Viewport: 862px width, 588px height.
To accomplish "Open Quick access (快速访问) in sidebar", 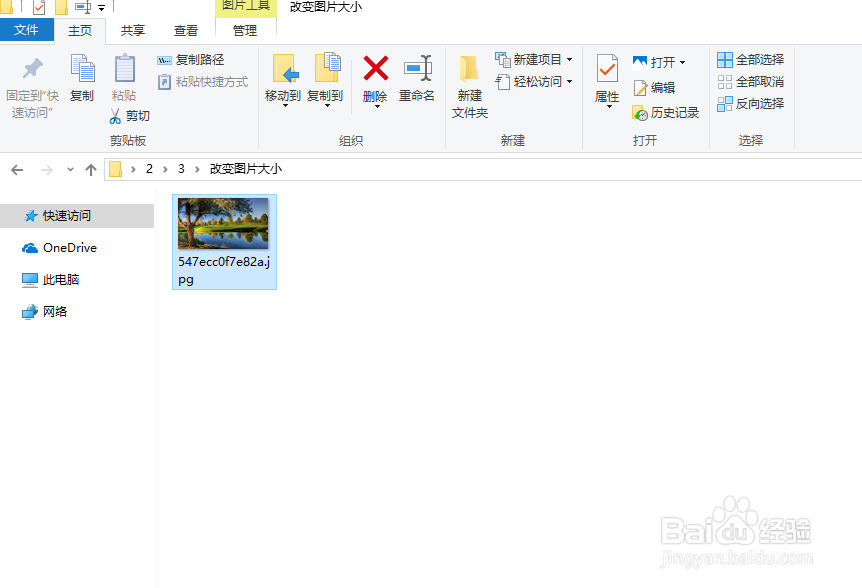I will tap(77, 215).
